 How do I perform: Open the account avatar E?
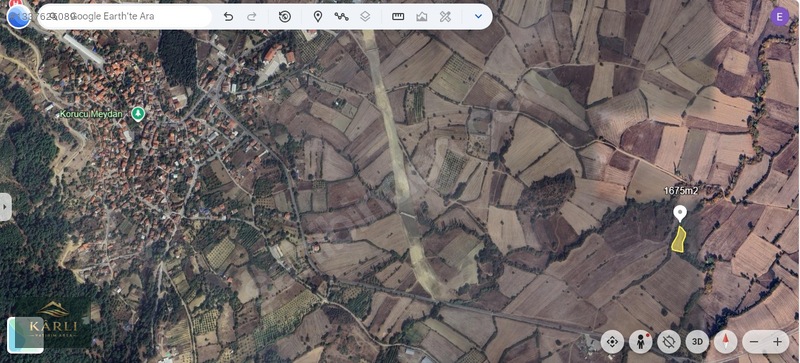point(779,16)
